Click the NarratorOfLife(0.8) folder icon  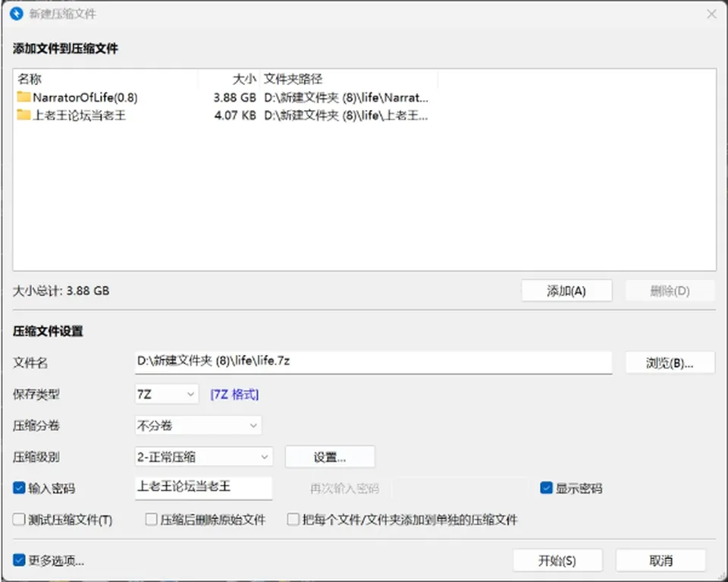pyautogui.click(x=24, y=96)
